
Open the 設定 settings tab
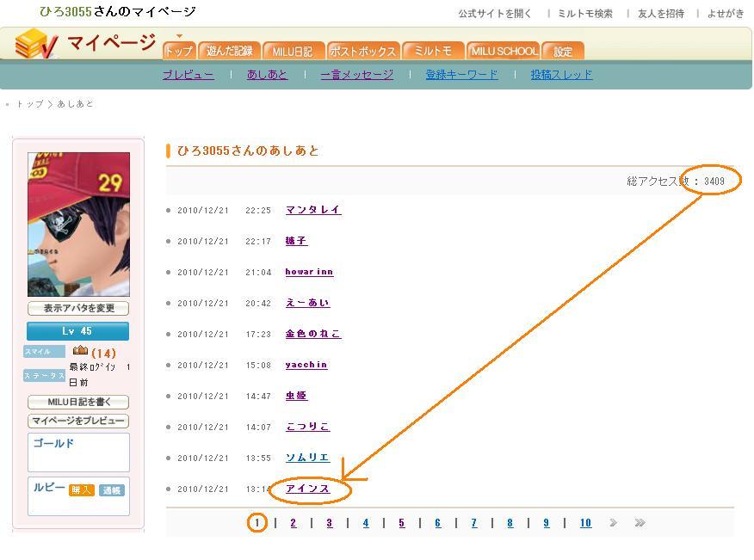[x=563, y=51]
